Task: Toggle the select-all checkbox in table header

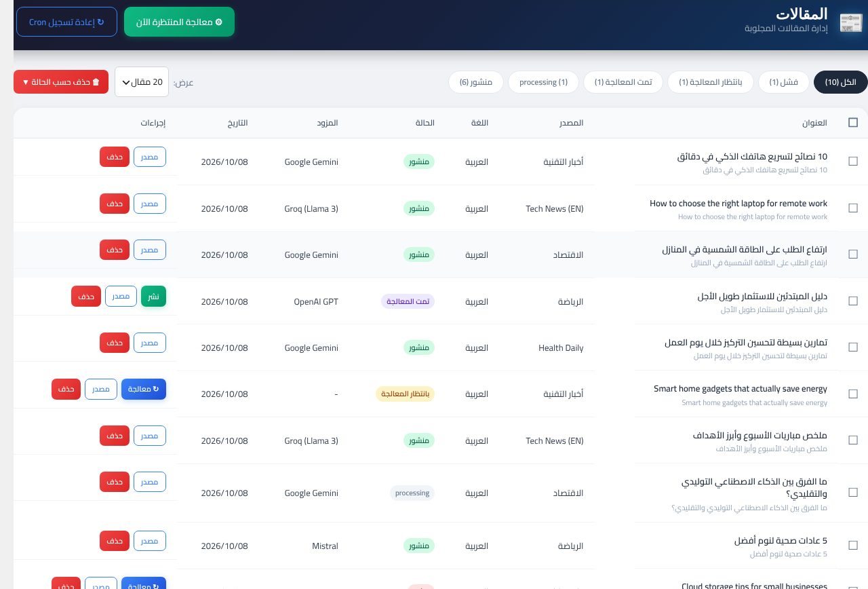Action: click(853, 123)
